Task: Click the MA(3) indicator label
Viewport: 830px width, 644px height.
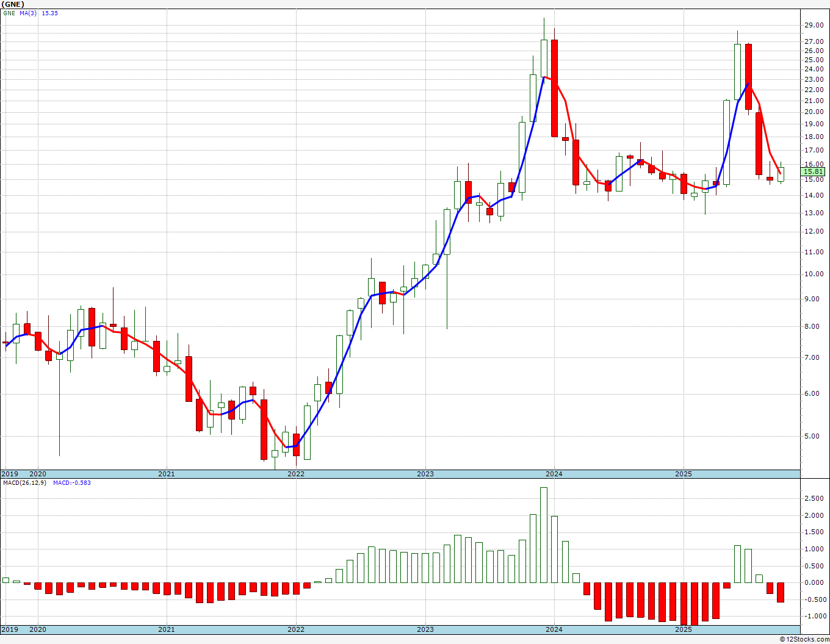Action: pyautogui.click(x=28, y=13)
